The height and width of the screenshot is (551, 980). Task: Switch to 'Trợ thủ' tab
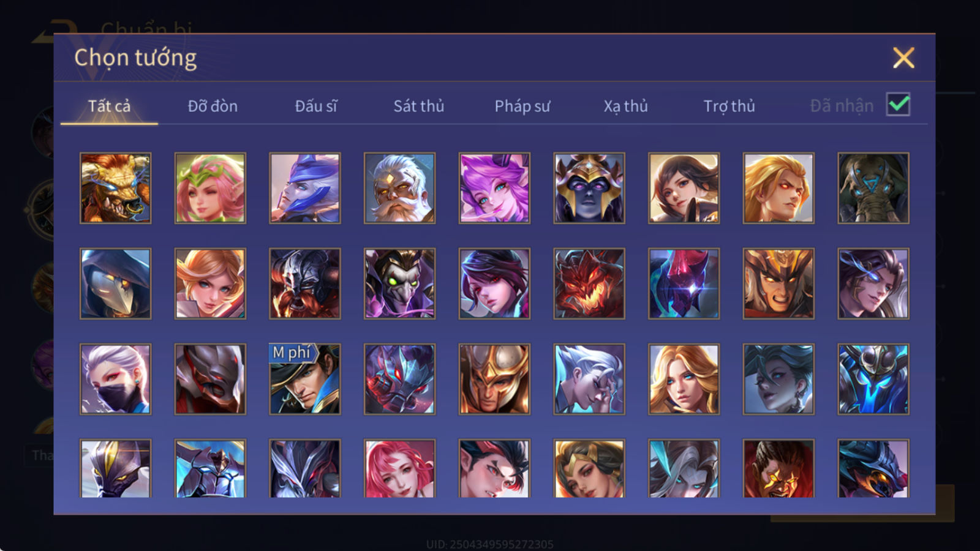pos(729,106)
